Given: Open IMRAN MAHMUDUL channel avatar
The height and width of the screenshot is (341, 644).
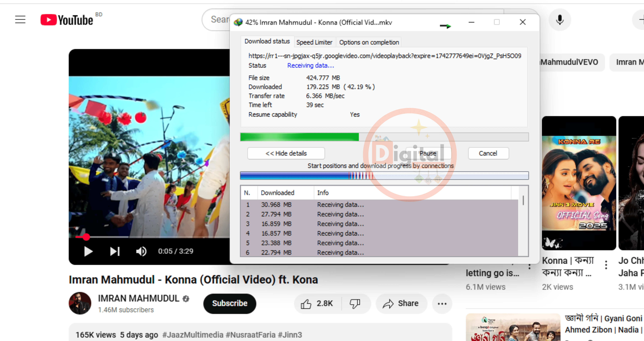Looking at the screenshot, I should [x=80, y=303].
